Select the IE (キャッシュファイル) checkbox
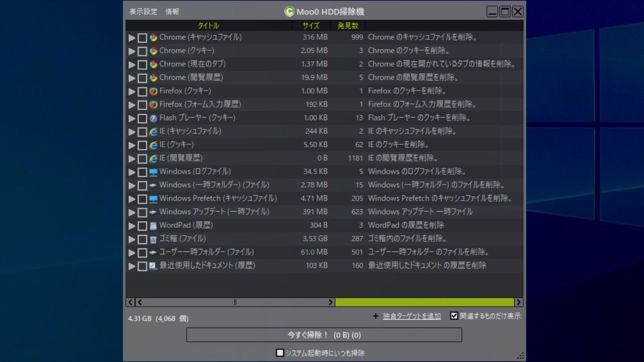 coord(142,132)
